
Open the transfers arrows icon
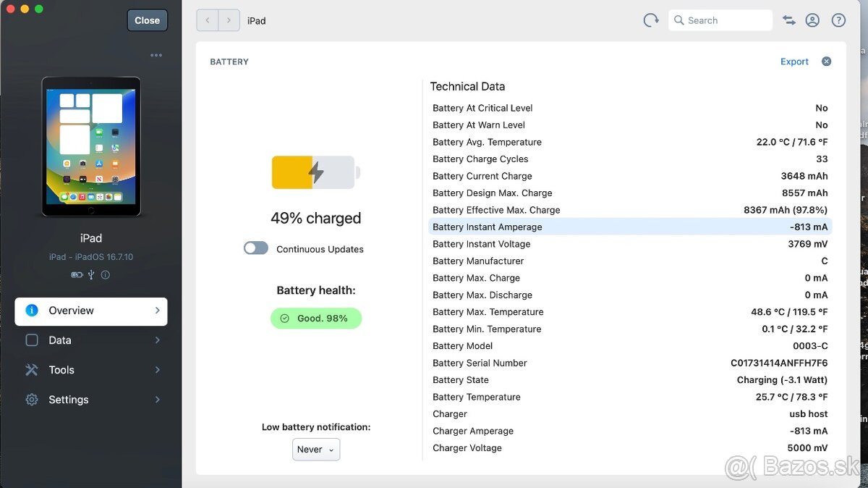pyautogui.click(x=789, y=20)
